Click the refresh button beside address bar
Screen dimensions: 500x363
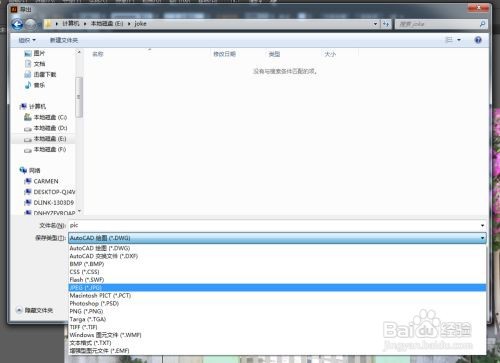386,24
